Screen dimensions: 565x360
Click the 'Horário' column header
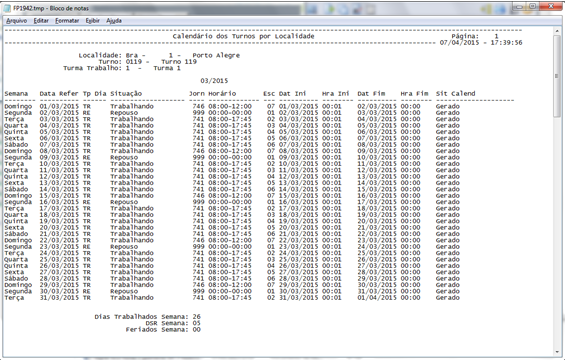coord(222,94)
